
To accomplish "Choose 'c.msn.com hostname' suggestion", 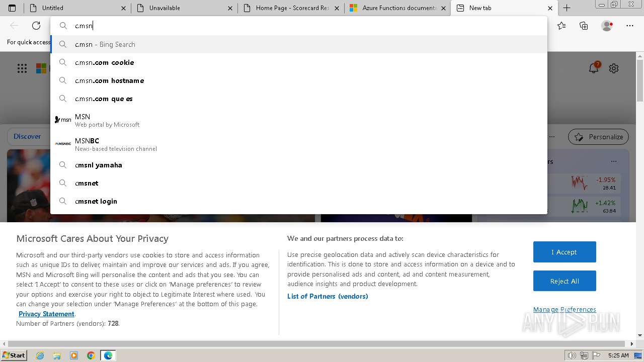I will pos(299,80).
